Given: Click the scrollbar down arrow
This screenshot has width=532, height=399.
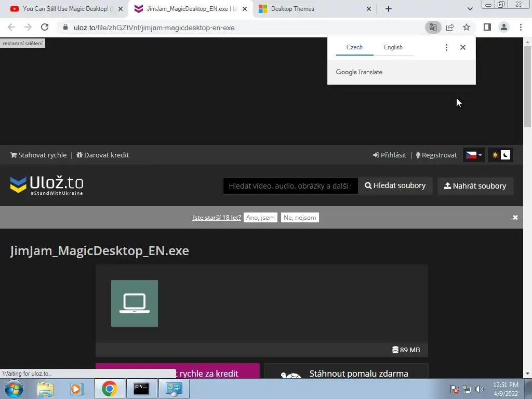Looking at the screenshot, I should (x=528, y=374).
